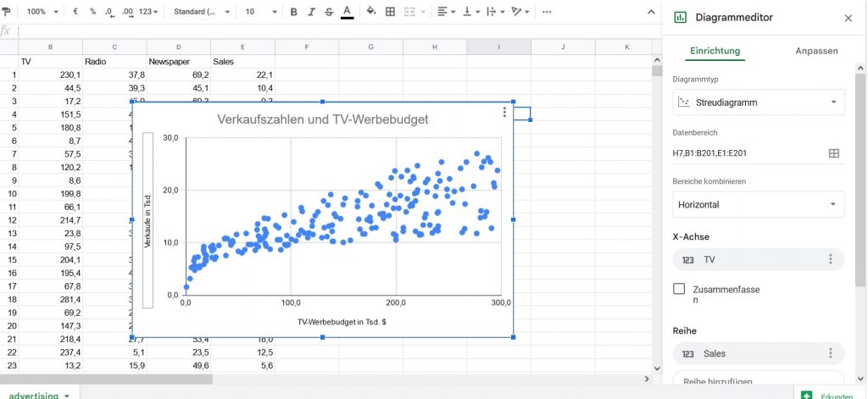The image size is (868, 399).
Task: Apply italic formatting
Action: [x=311, y=12]
